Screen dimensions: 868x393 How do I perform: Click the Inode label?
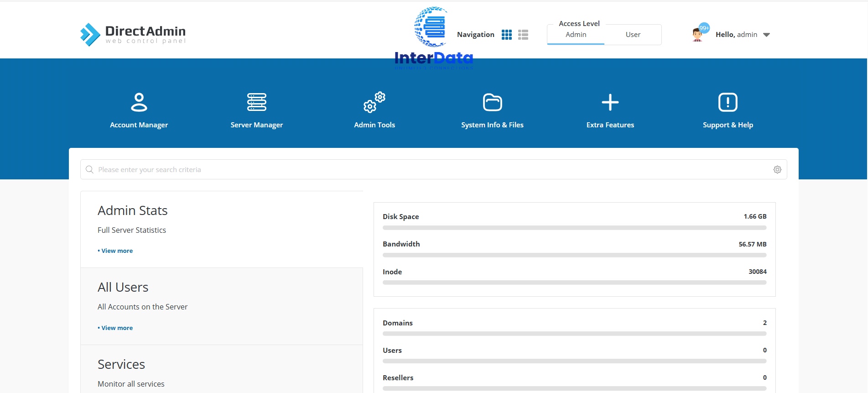coord(392,272)
